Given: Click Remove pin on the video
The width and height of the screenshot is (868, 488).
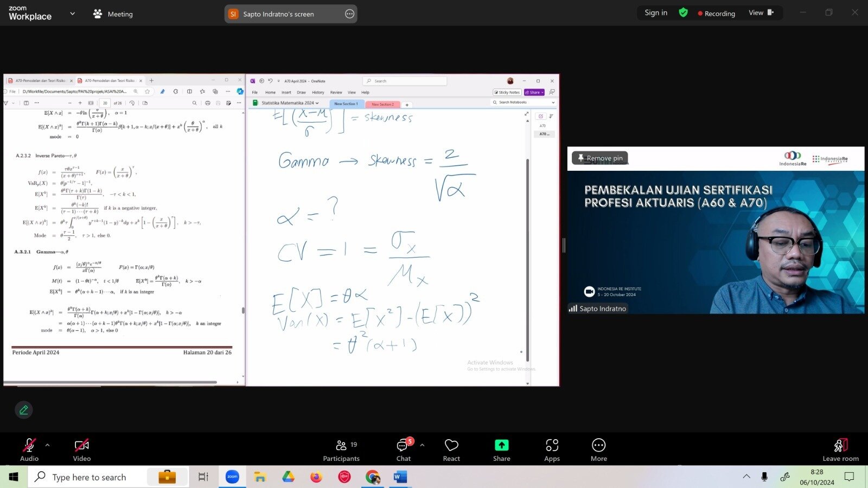Looking at the screenshot, I should [x=600, y=158].
